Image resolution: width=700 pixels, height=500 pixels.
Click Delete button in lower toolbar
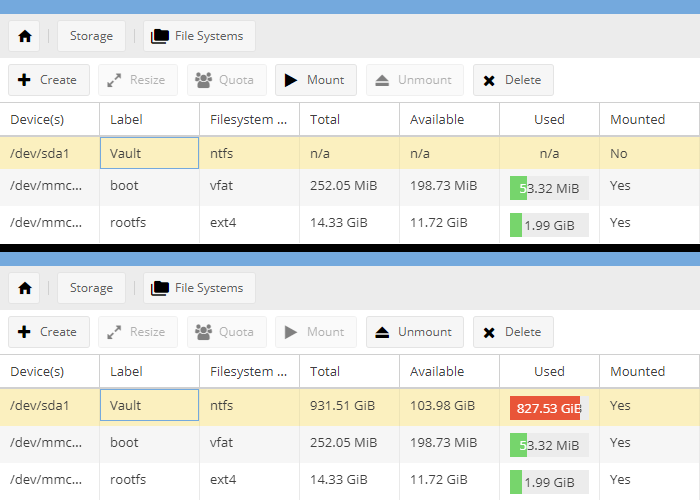513,332
